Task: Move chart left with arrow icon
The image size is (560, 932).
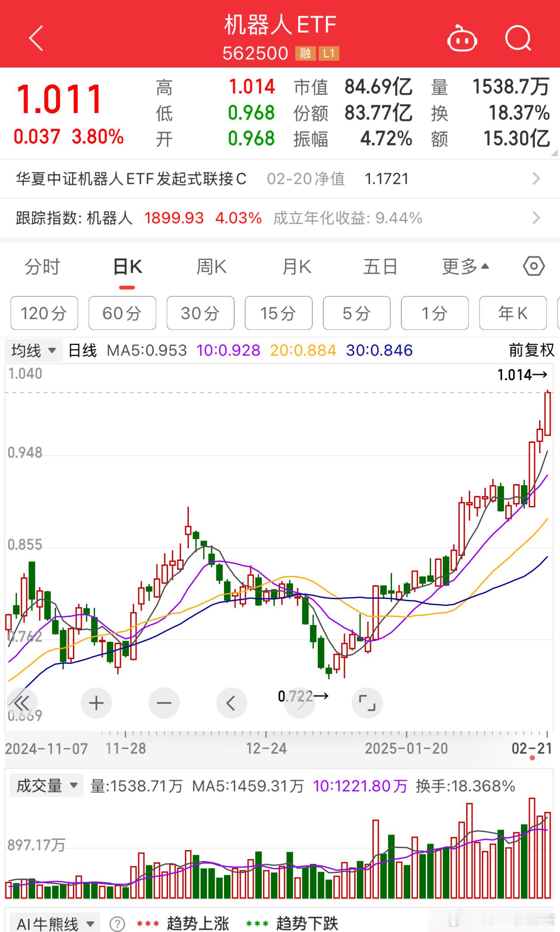Action: click(232, 703)
